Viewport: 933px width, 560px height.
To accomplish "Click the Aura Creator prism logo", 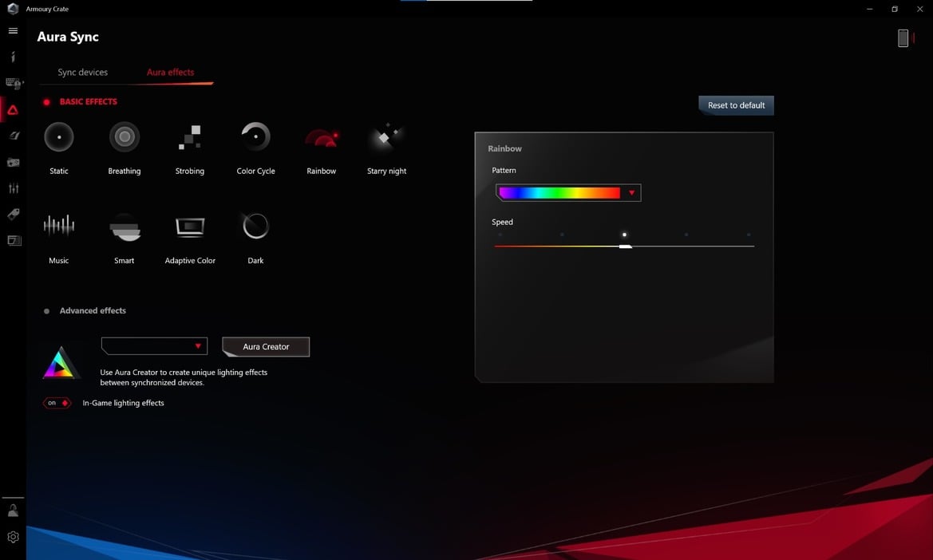I will 60,363.
